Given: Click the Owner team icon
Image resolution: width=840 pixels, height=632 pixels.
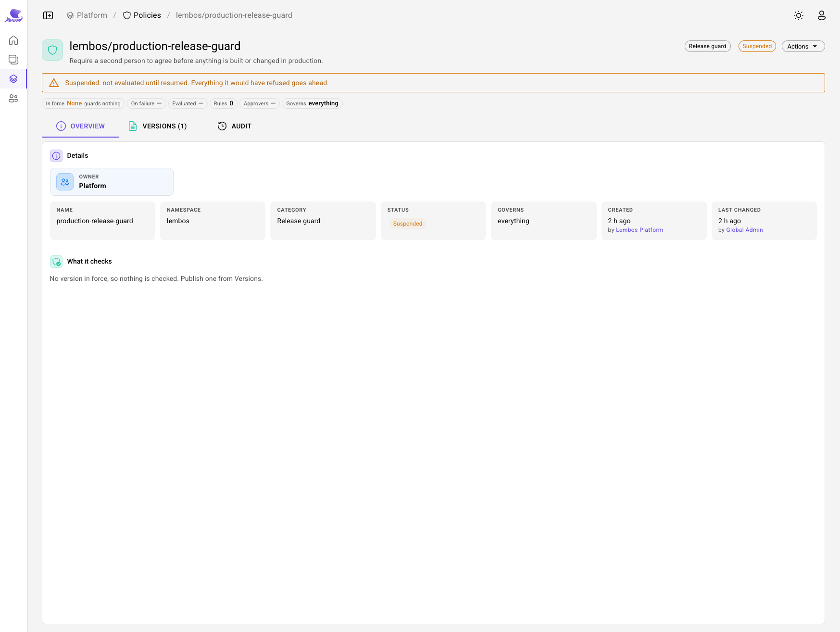Looking at the screenshot, I should [65, 182].
